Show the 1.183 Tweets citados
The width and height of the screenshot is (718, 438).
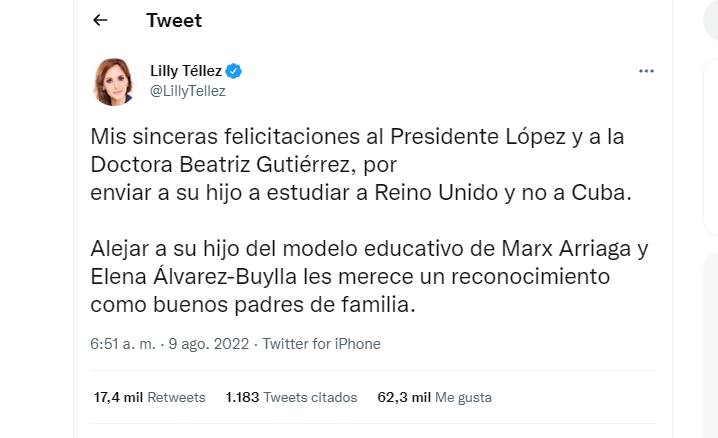pos(291,397)
